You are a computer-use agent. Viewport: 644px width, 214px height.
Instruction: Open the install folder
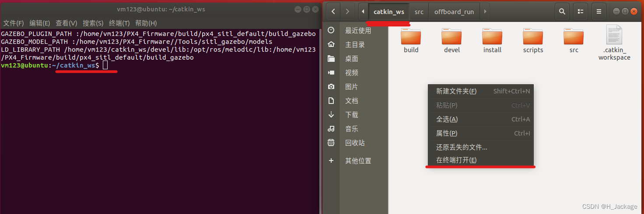pos(492,41)
